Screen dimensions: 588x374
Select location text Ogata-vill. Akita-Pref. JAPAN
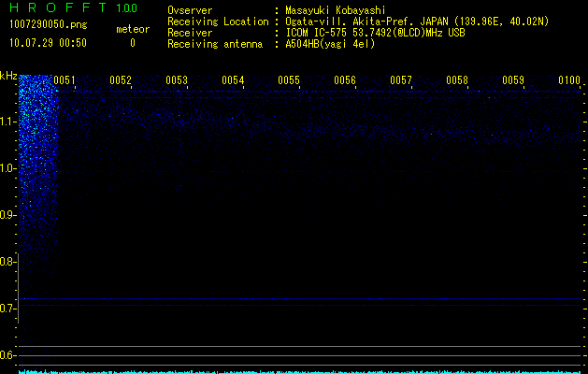point(366,22)
